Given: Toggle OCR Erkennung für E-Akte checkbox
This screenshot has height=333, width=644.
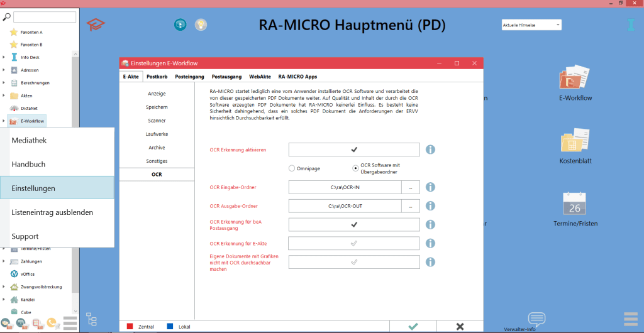Looking at the screenshot, I should coord(354,243).
